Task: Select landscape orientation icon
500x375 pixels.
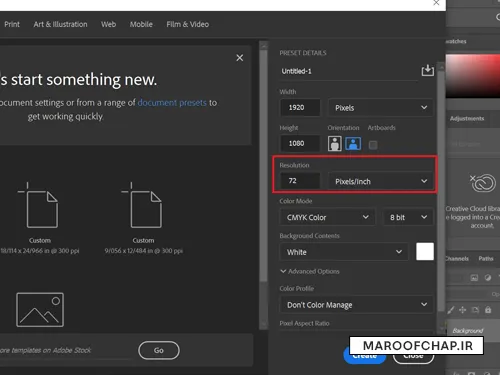Action: tap(353, 144)
